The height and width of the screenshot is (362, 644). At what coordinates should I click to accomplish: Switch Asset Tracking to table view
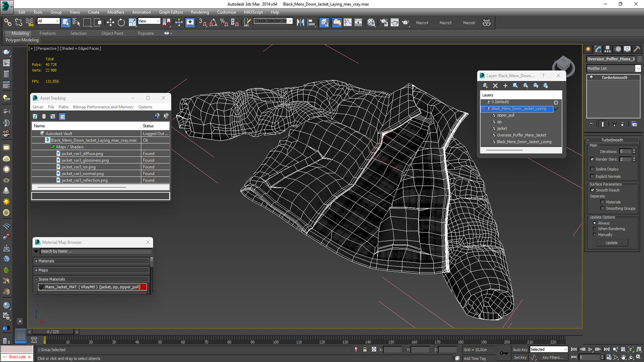[62, 116]
